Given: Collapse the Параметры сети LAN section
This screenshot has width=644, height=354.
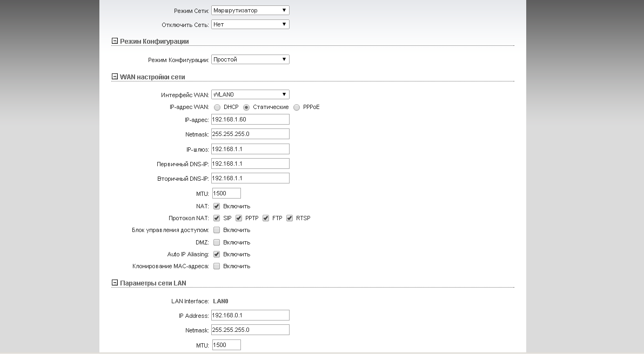Looking at the screenshot, I should click(x=115, y=283).
